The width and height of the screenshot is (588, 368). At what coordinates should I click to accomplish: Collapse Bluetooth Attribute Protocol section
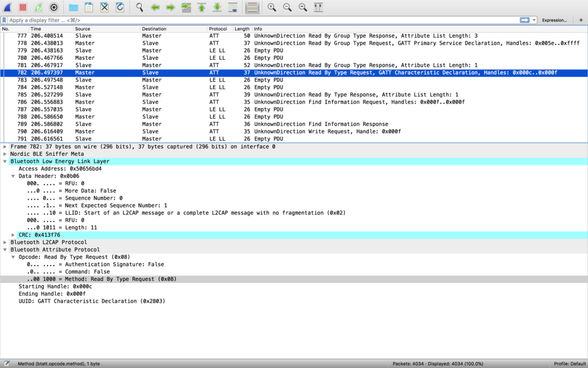click(5, 250)
